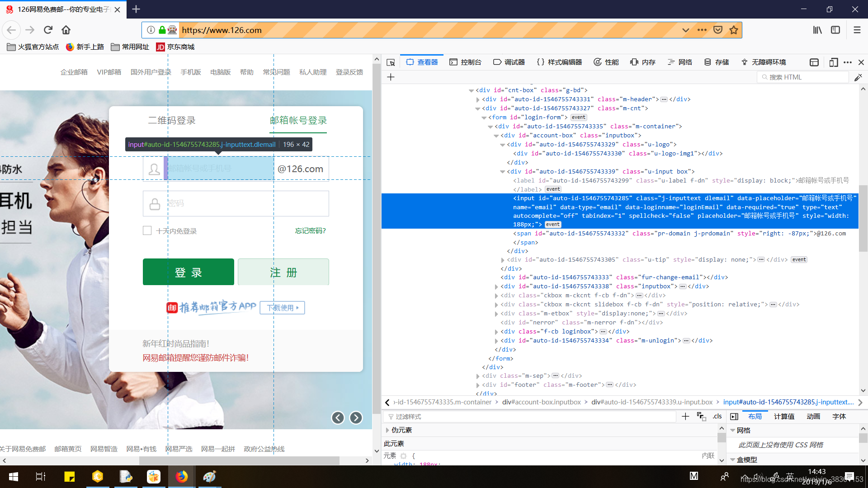Show next banner slide
Image resolution: width=868 pixels, height=488 pixels.
(x=356, y=418)
